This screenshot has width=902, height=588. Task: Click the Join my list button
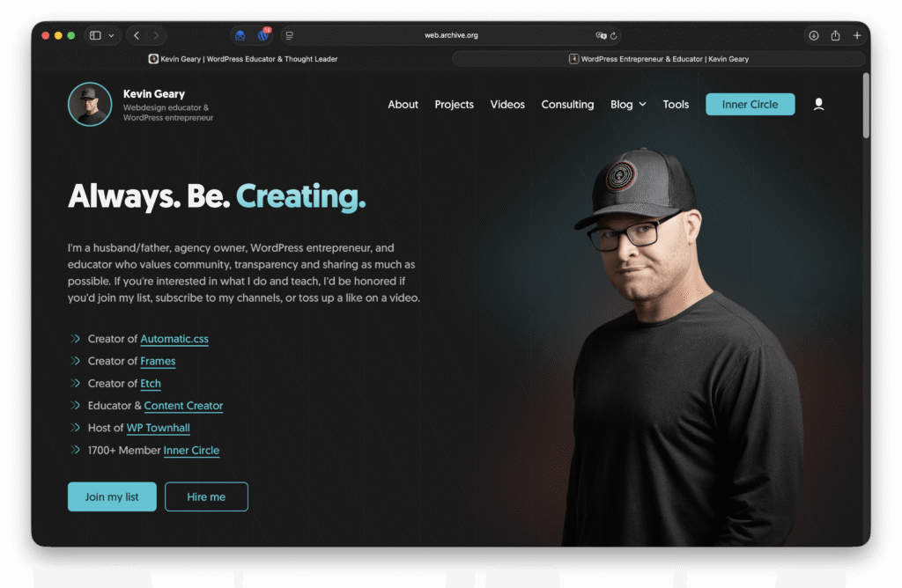[112, 496]
